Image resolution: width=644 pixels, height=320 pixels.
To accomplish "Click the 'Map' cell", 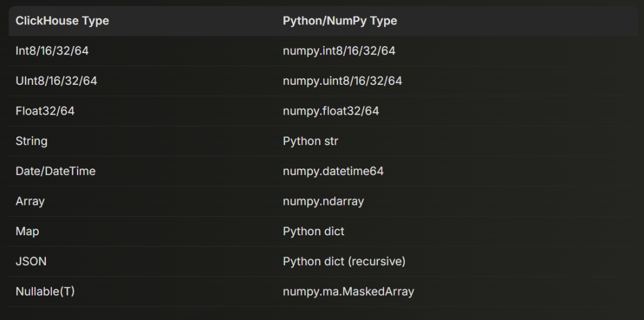I will click(27, 232).
